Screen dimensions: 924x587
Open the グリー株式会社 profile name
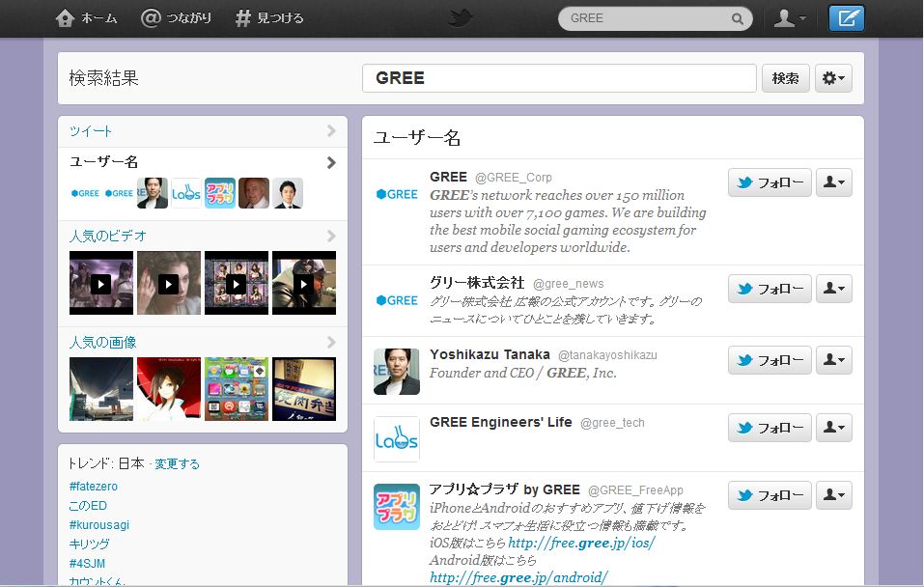coord(477,283)
